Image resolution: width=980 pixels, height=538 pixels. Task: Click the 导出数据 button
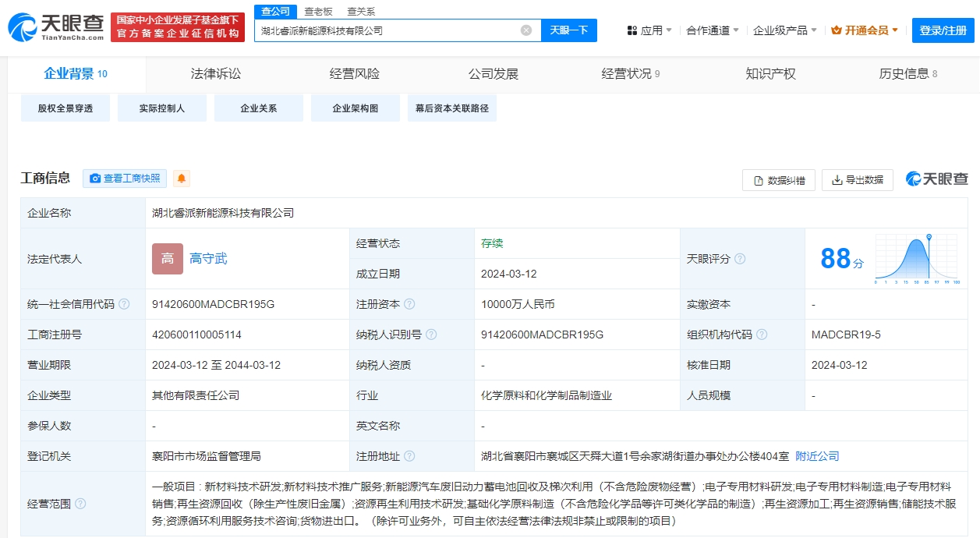(858, 180)
